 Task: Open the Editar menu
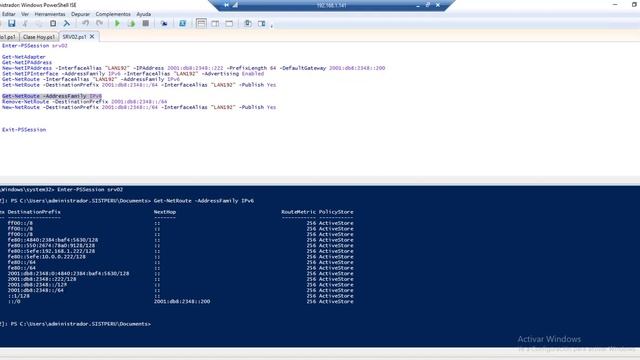8,14
